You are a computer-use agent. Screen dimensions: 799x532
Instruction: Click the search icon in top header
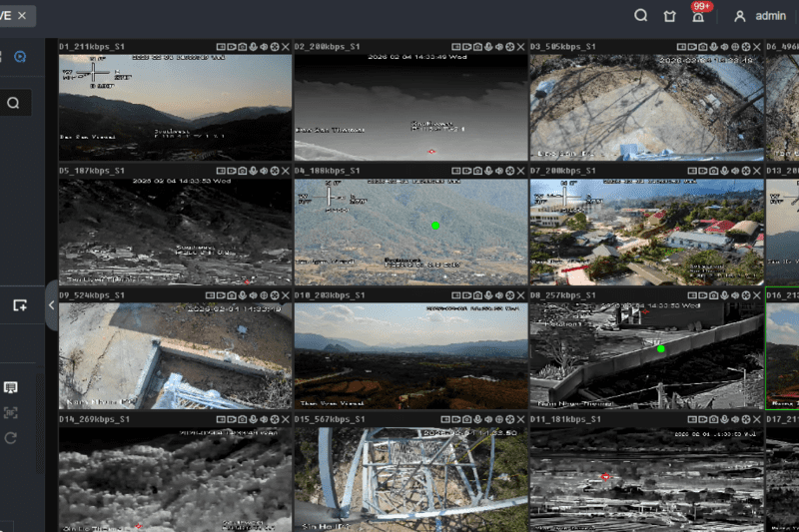coord(641,16)
